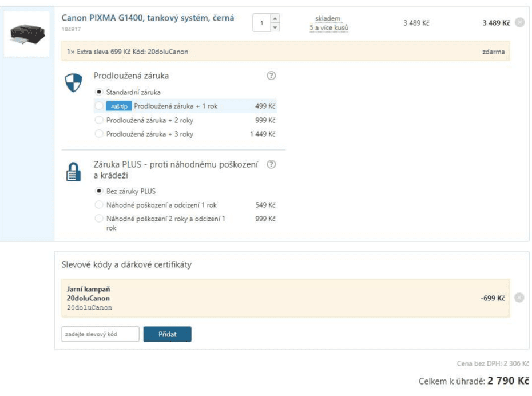Select Bez záruky PLUS option
The width and height of the screenshot is (532, 396).
pyautogui.click(x=99, y=191)
